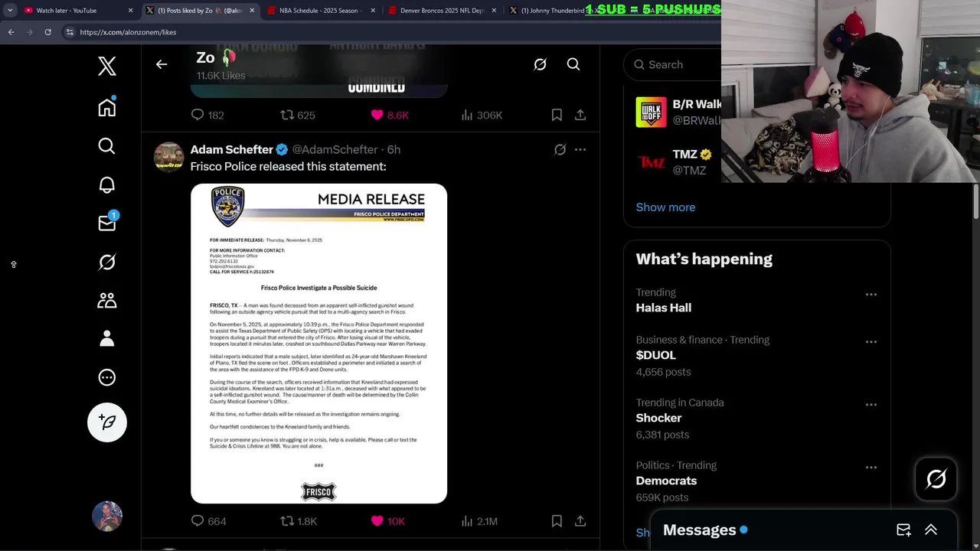980x551 pixels.
Task: Click @AdamSchefter handle
Action: (335, 149)
